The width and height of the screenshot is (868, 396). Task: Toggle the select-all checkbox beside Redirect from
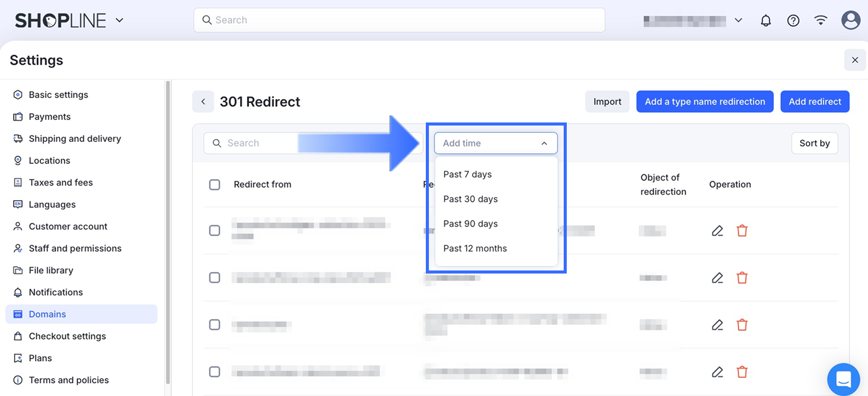[x=214, y=185]
